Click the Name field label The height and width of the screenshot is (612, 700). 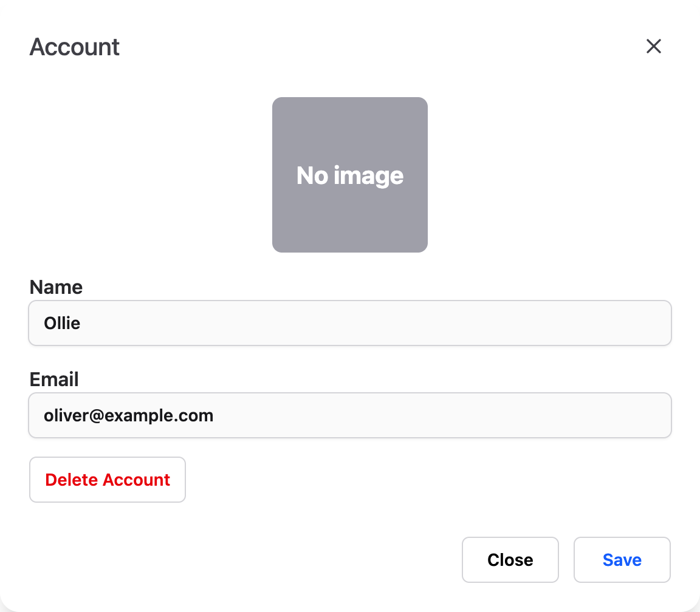56,287
